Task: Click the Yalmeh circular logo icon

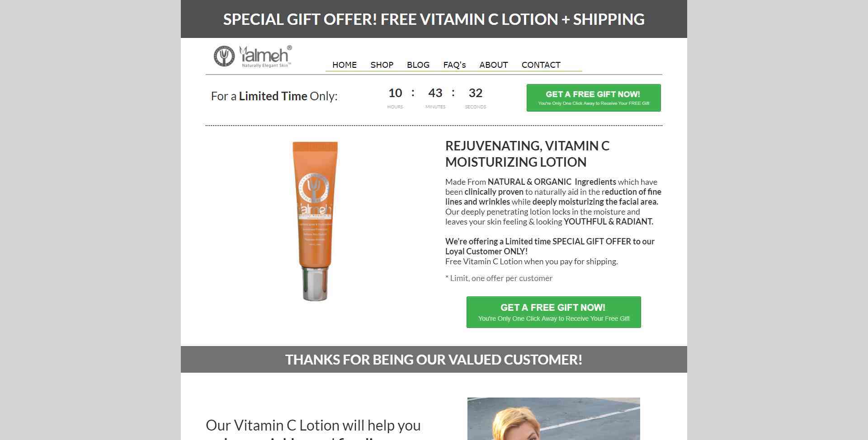Action: tap(224, 56)
